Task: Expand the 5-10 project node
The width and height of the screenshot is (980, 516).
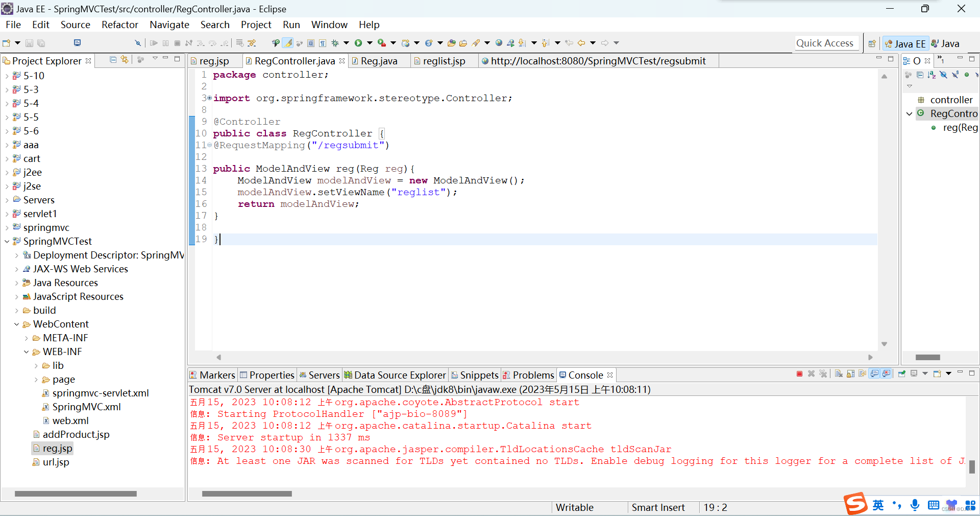Action: [7, 76]
